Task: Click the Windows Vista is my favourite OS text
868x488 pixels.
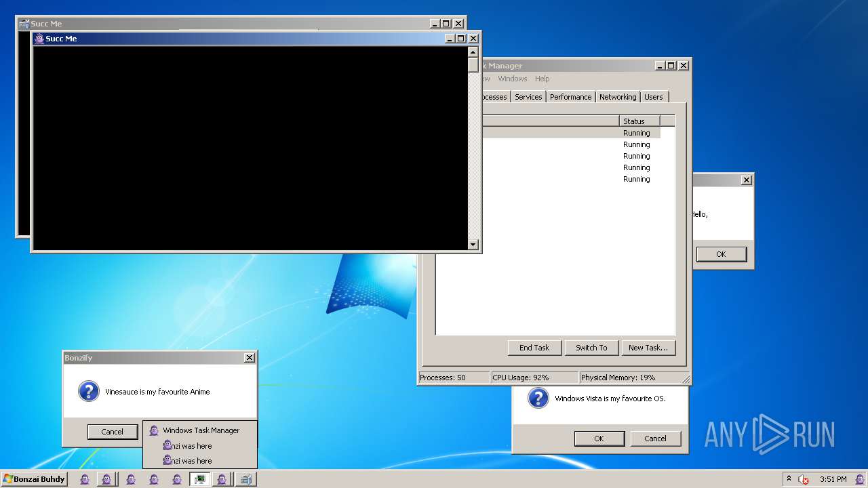Action: click(x=610, y=399)
